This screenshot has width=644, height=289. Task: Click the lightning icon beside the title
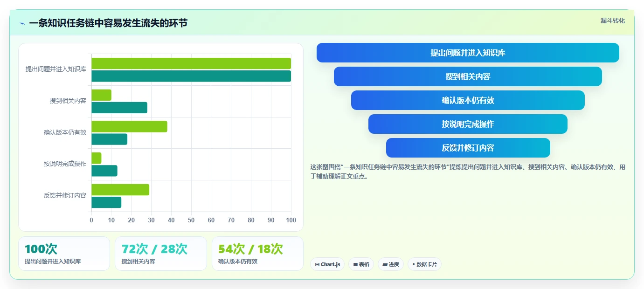tap(22, 23)
